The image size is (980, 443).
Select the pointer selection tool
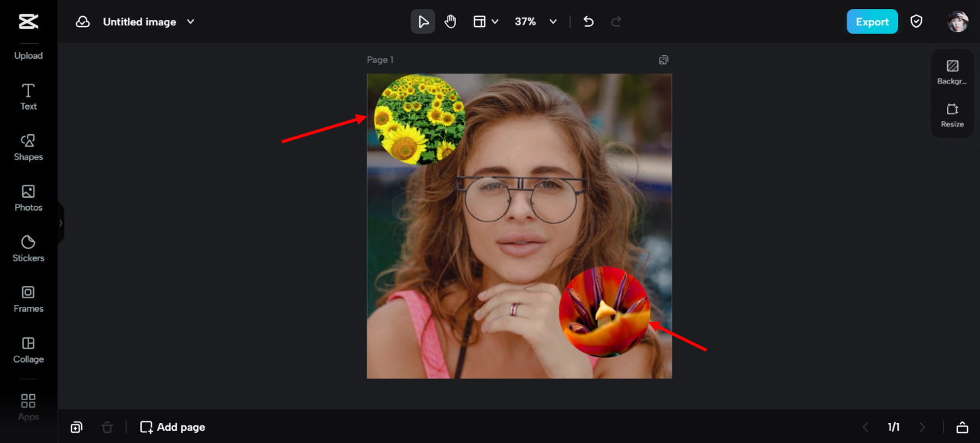[423, 21]
